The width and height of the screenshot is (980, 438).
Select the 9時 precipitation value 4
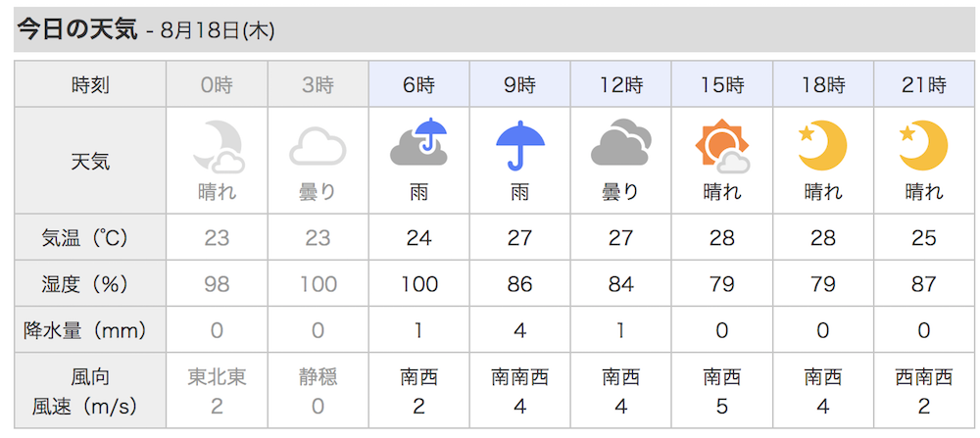tap(520, 330)
